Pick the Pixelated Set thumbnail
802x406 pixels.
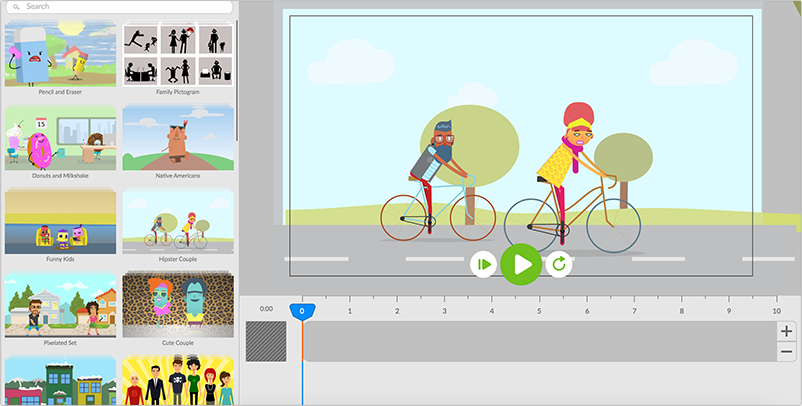tap(60, 305)
